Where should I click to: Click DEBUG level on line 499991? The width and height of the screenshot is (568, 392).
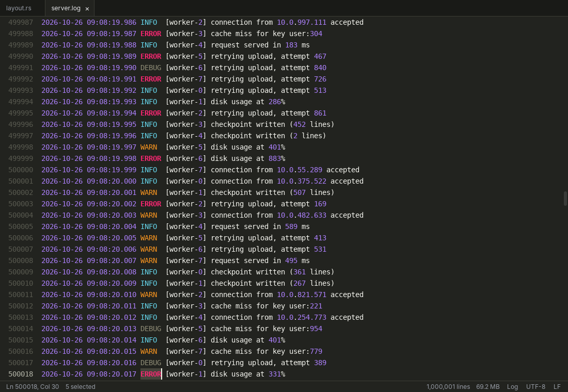[151, 68]
